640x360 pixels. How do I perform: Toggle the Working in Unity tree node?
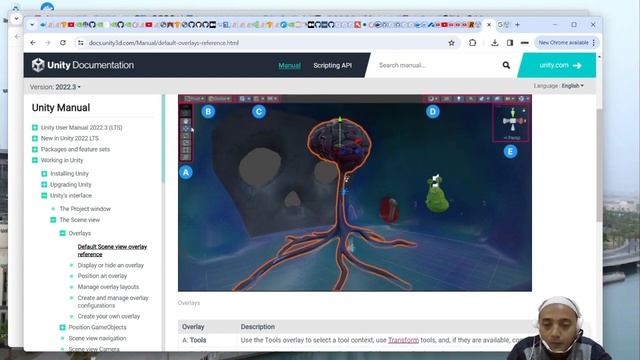[35, 160]
